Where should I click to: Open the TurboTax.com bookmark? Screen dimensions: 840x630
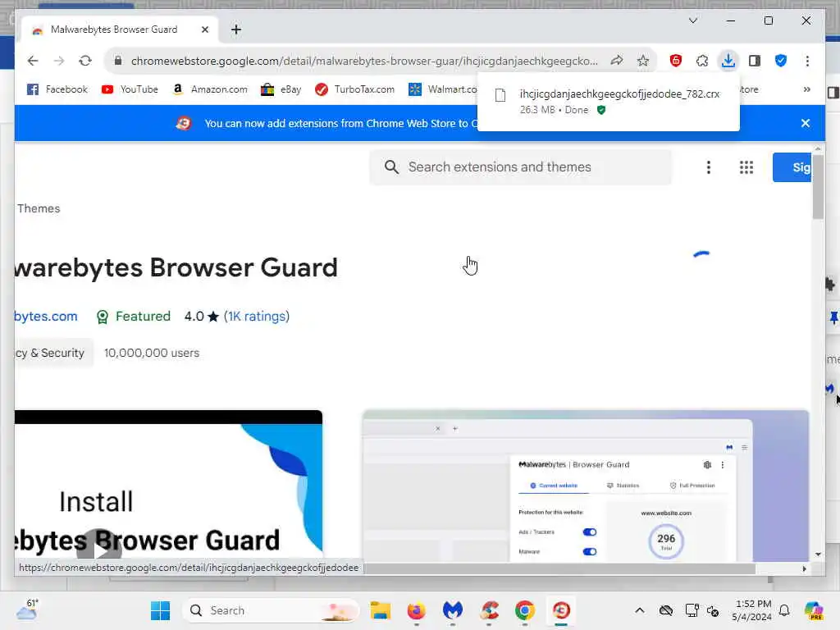click(x=354, y=89)
